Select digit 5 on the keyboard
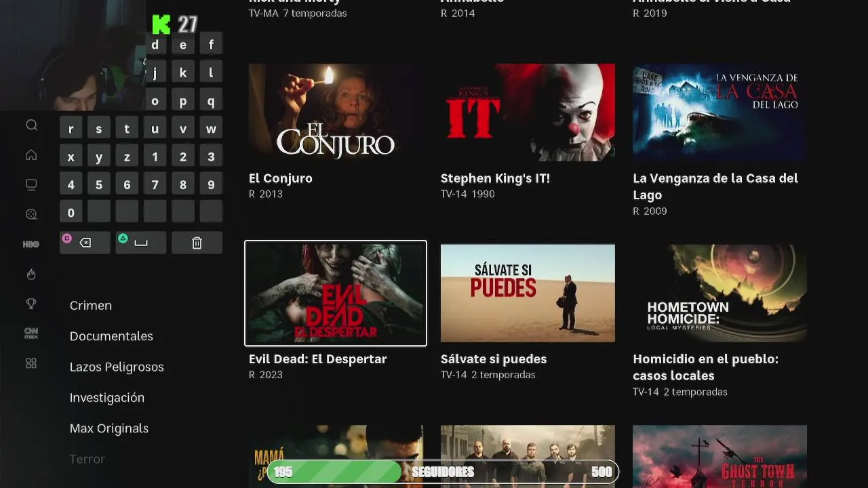Viewport: 868px width, 488px height. point(99,185)
